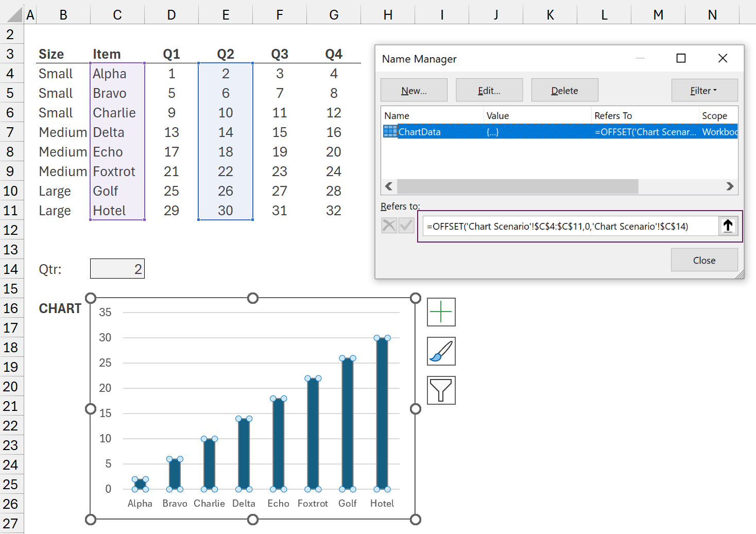Open the Chart Filters funnel icon
Screen dimensions: 756x534
[441, 390]
